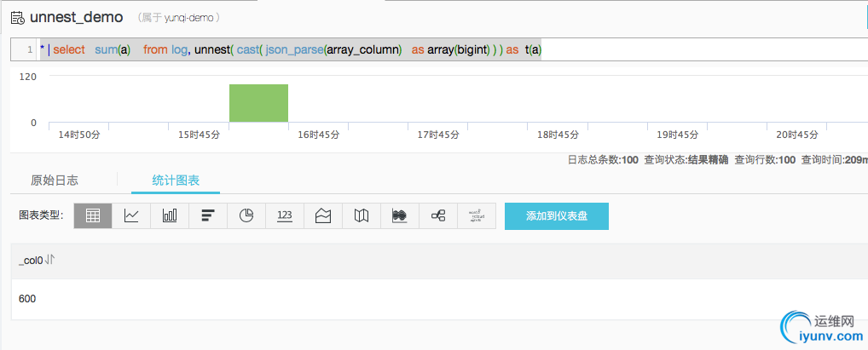Click the 20时45分 time axis label

tap(798, 135)
